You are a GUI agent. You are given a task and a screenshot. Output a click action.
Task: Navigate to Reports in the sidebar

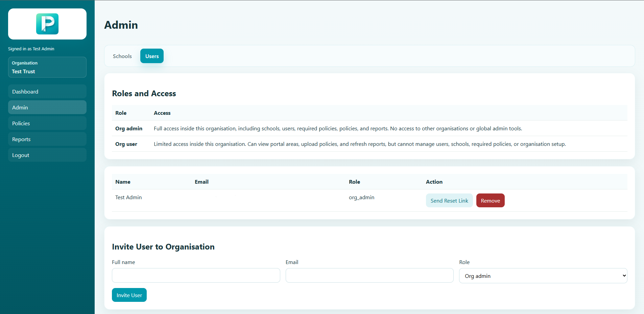[x=47, y=139]
